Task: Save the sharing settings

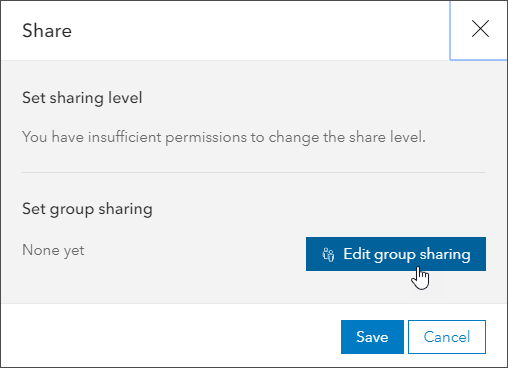Action: coord(372,337)
